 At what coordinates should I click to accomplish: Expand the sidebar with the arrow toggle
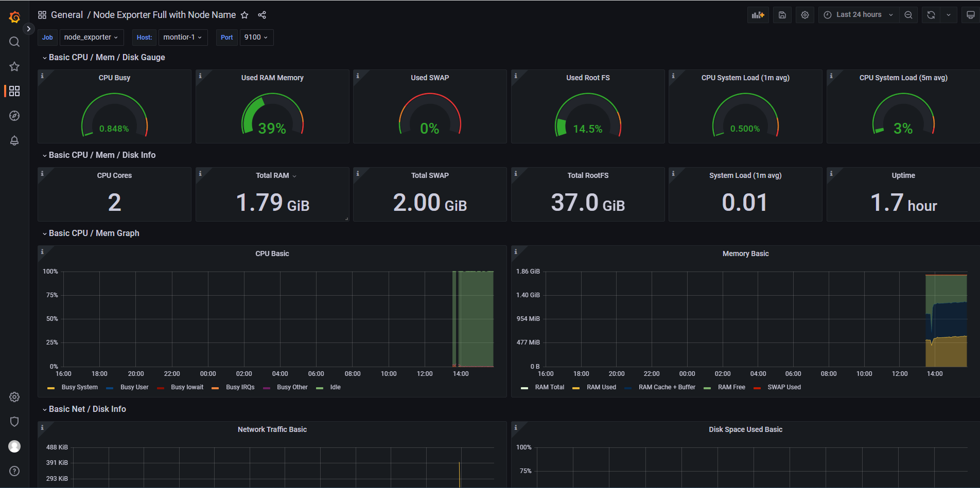pos(29,29)
